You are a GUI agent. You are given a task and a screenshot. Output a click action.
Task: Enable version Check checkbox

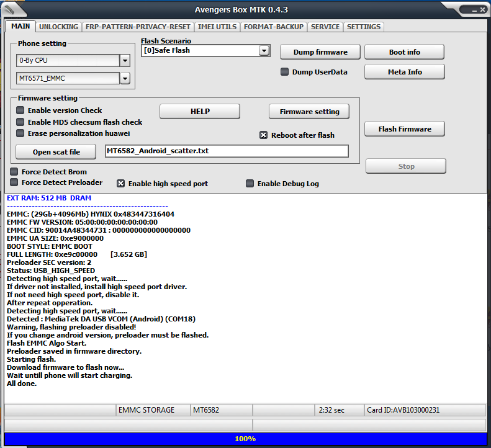[x=20, y=110]
